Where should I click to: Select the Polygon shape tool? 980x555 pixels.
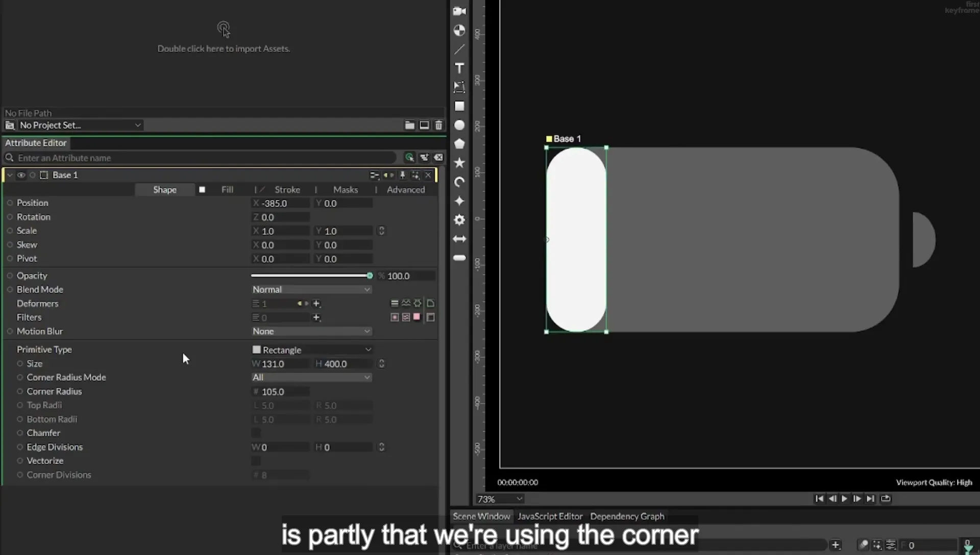point(459,144)
